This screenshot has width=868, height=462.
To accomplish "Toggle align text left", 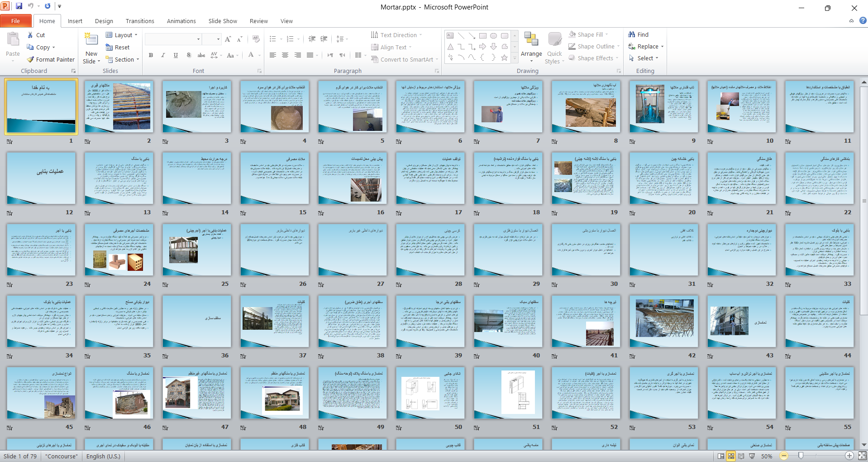I will pyautogui.click(x=273, y=55).
